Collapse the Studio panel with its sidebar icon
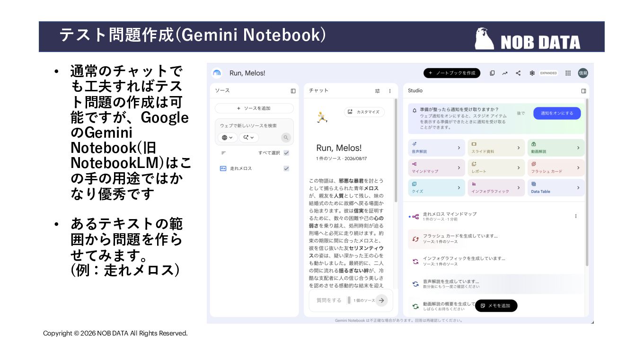The height and width of the screenshot is (362, 644). [x=583, y=91]
